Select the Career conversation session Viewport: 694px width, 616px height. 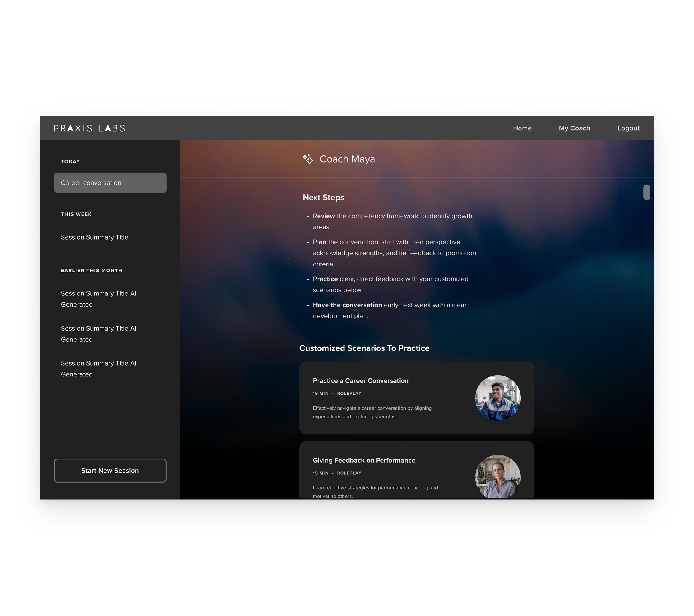point(110,183)
